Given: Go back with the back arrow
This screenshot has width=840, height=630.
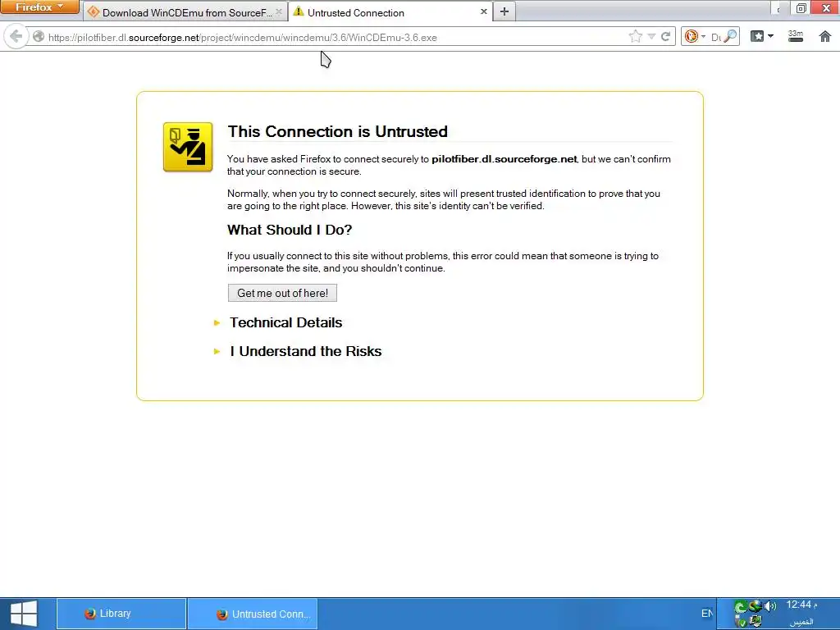Looking at the screenshot, I should 16,36.
